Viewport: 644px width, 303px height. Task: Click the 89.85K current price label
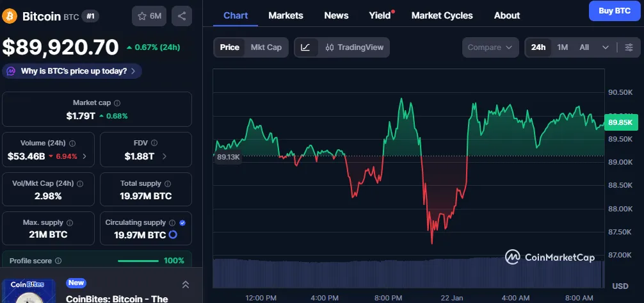pyautogui.click(x=620, y=122)
